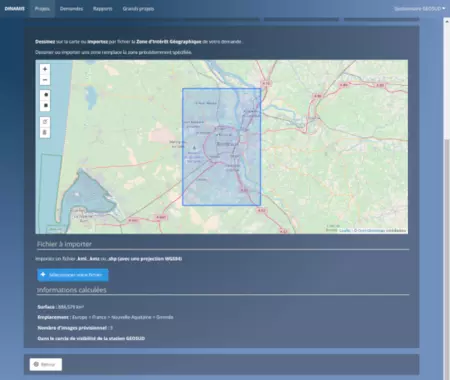Switch to Grands projets menu

coord(138,9)
